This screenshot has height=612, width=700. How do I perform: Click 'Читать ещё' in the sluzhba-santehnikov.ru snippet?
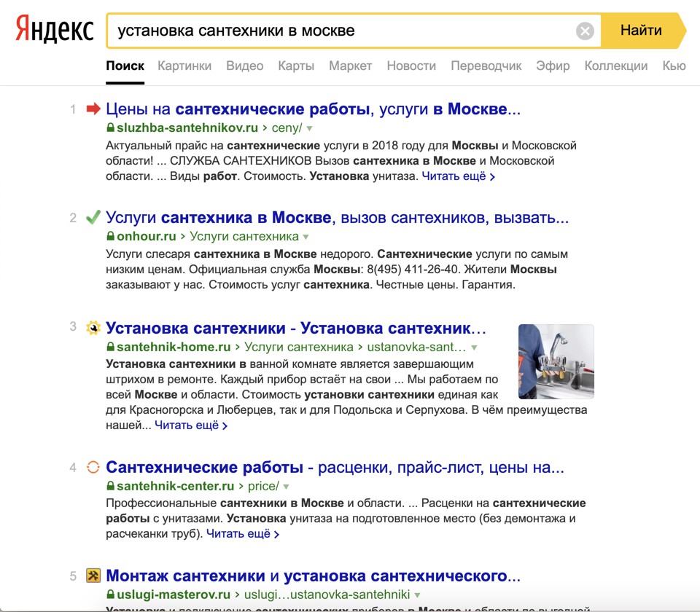click(458, 176)
